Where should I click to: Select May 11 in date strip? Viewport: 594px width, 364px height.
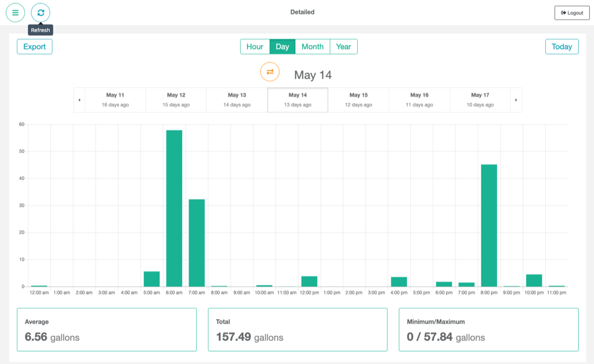coord(115,100)
